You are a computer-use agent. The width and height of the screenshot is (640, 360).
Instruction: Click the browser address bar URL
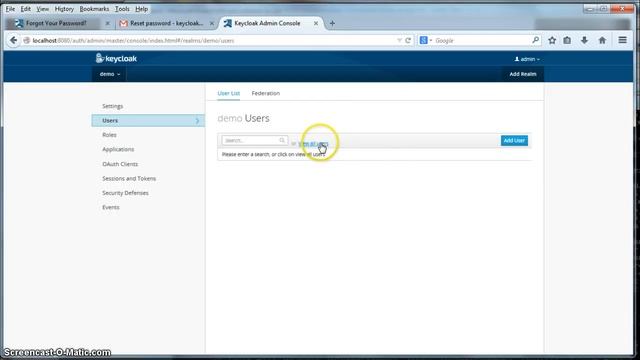tap(212, 40)
